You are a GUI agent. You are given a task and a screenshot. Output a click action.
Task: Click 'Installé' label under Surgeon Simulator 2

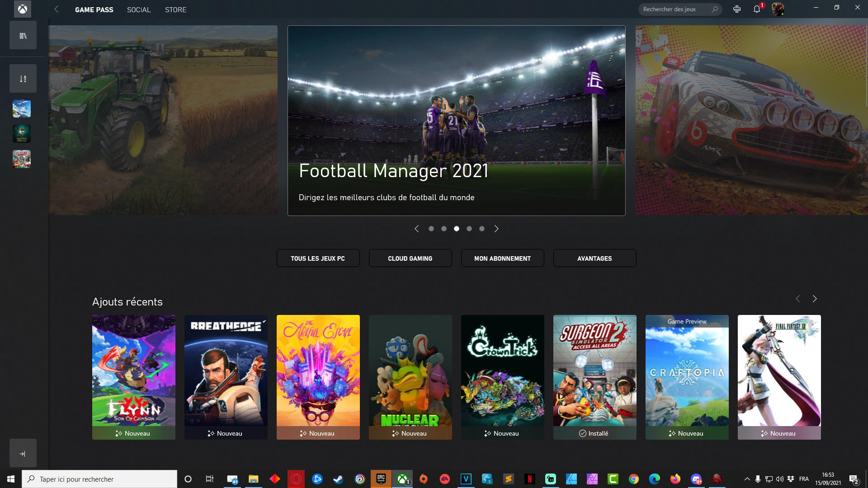(594, 433)
